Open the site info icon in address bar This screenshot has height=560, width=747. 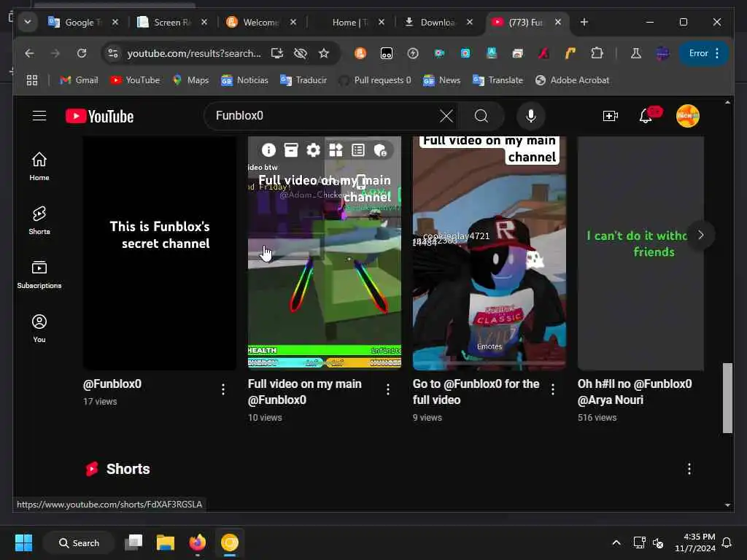pos(113,53)
